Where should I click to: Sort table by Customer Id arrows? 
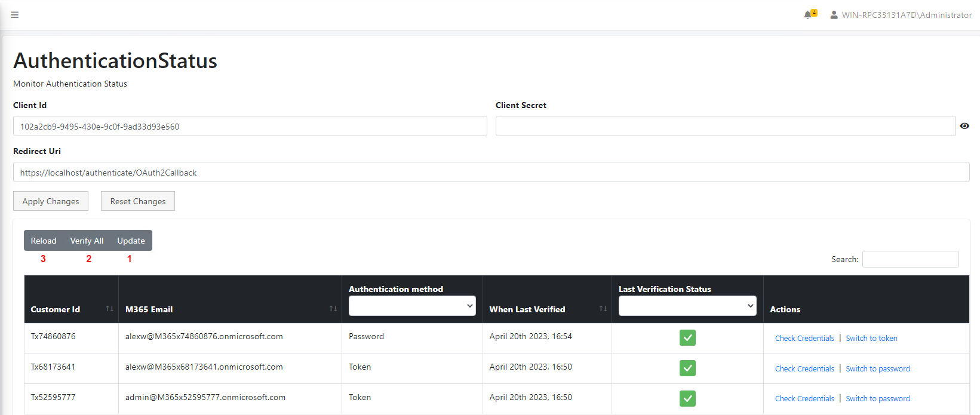109,309
